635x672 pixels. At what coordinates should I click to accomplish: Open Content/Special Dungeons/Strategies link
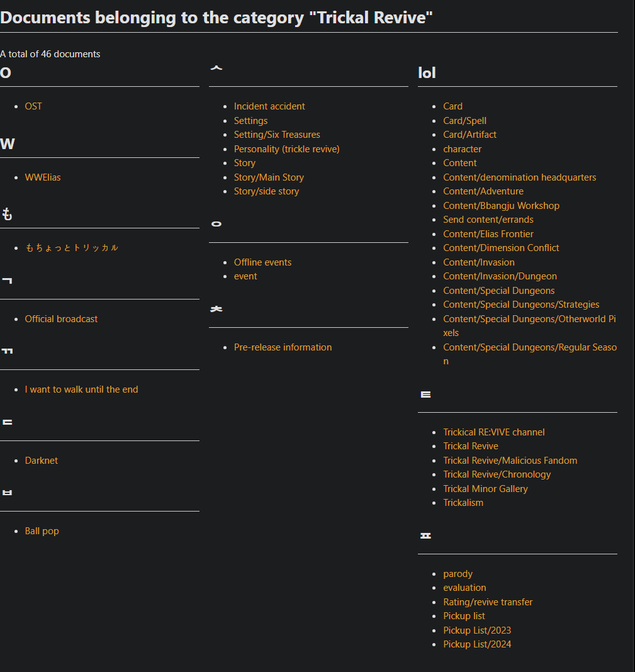521,305
